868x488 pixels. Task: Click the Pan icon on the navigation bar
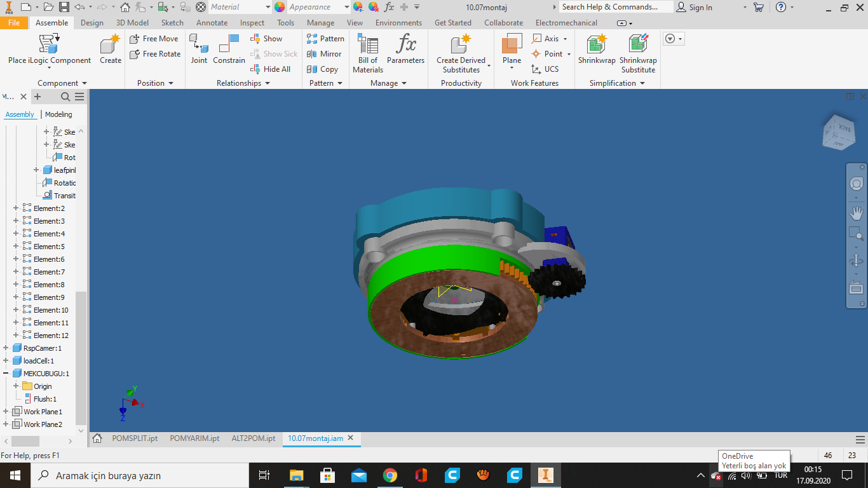[857, 213]
